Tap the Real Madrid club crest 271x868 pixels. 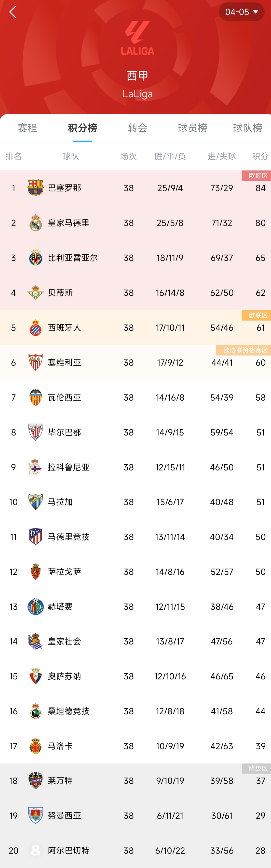(35, 223)
